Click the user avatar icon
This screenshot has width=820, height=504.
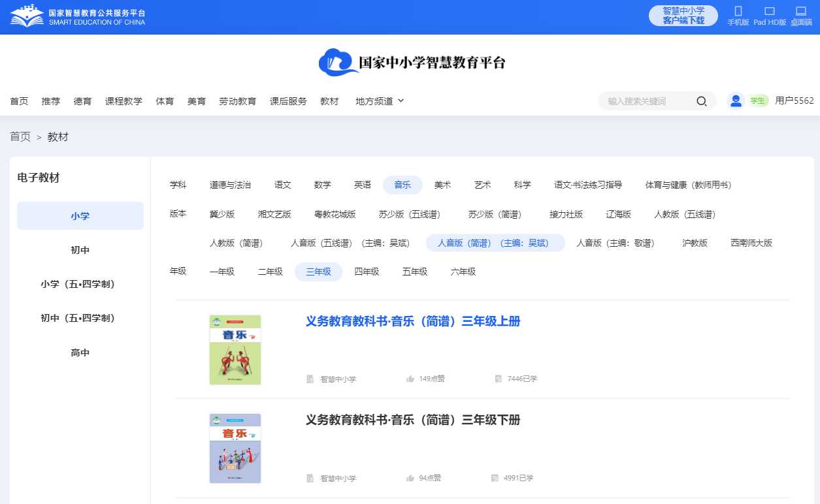pos(736,101)
